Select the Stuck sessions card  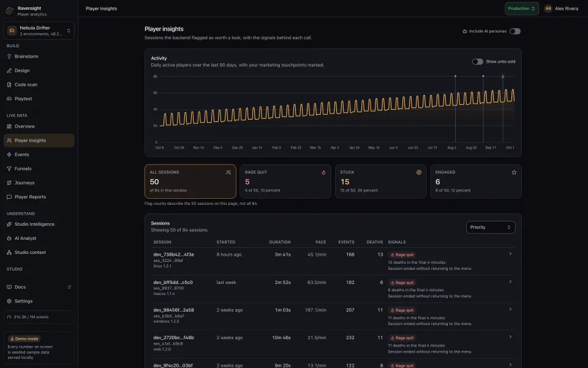click(380, 182)
